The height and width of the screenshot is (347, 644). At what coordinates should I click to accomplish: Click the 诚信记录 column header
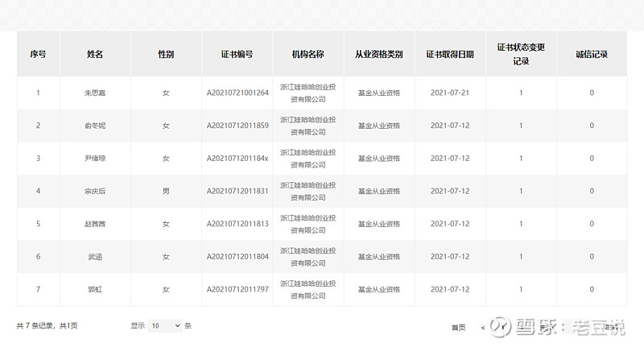tap(592, 54)
